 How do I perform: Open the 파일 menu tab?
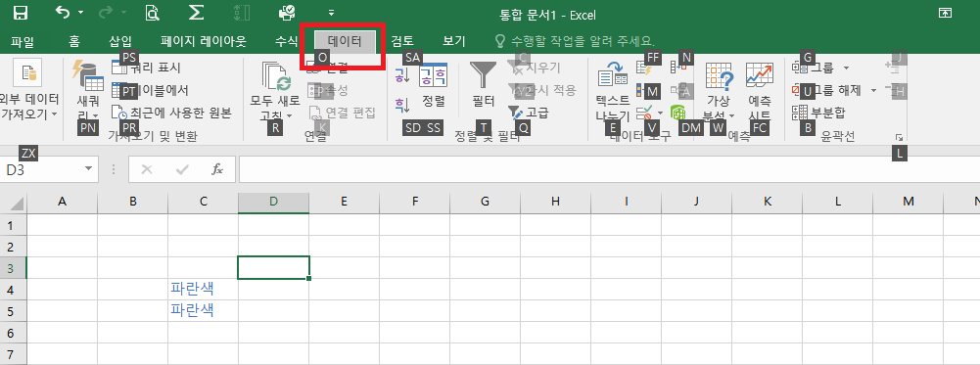click(22, 42)
